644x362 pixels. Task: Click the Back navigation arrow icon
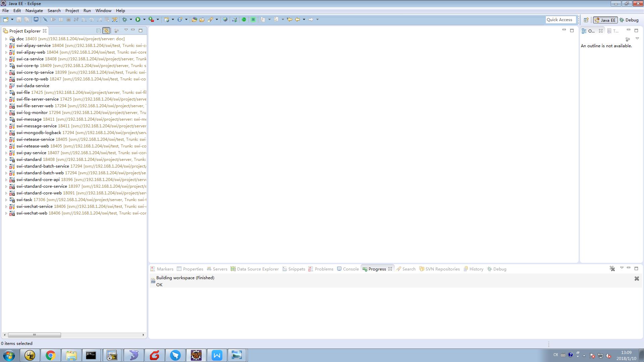click(297, 19)
